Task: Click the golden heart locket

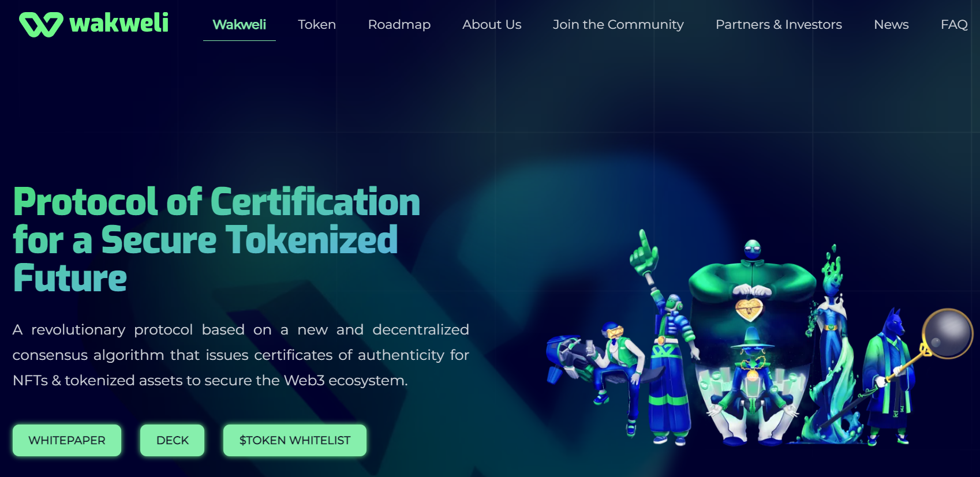Action: pyautogui.click(x=749, y=309)
